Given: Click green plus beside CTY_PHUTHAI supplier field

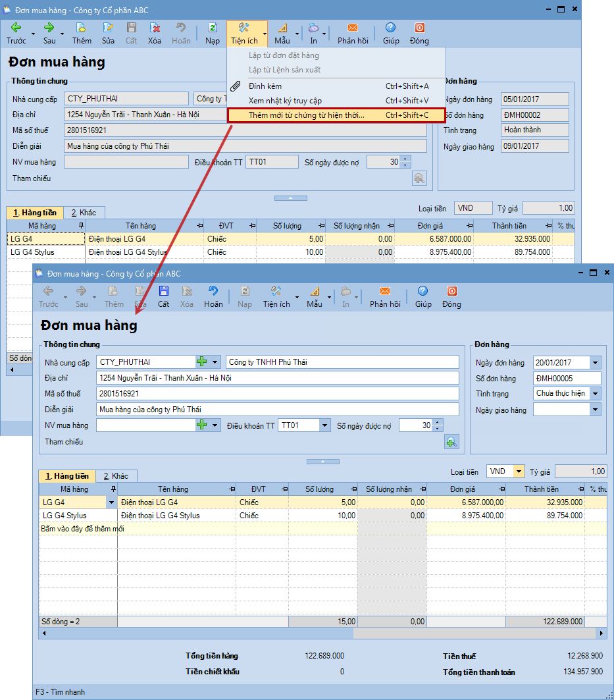Looking at the screenshot, I should (x=202, y=362).
